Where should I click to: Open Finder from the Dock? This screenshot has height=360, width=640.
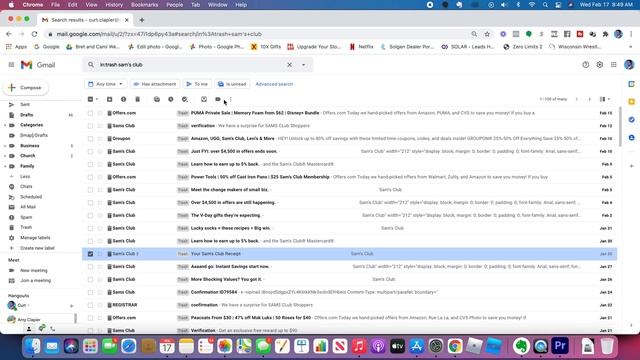coord(33,346)
